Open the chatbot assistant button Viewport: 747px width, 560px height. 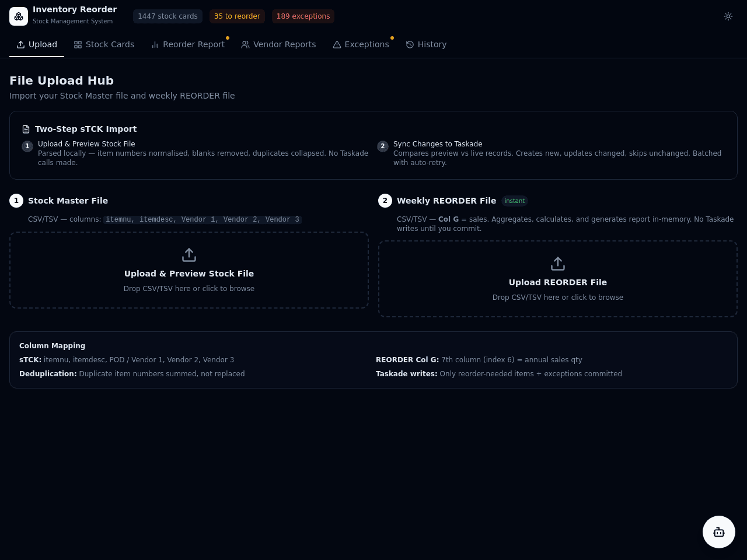[x=719, y=532]
